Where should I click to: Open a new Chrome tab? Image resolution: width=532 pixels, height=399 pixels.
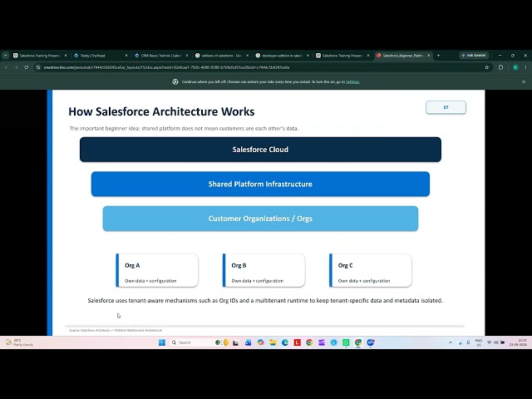tap(438, 56)
